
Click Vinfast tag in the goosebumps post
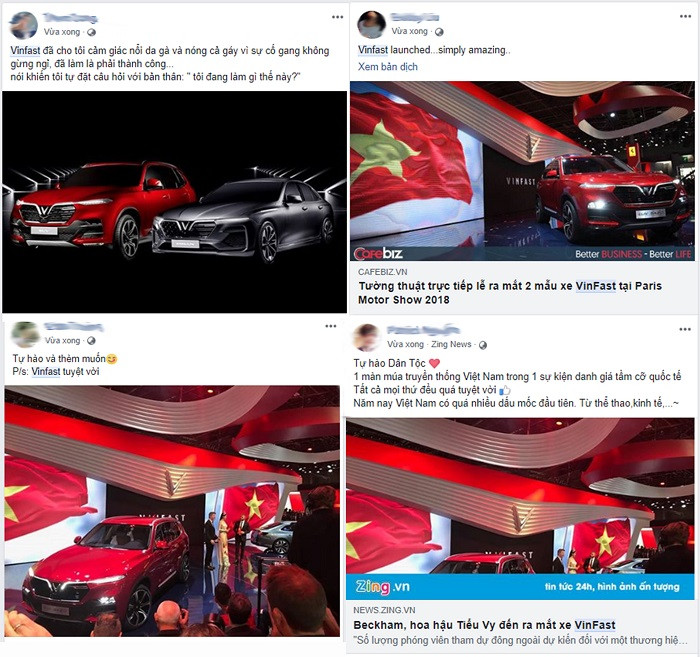tap(25, 50)
